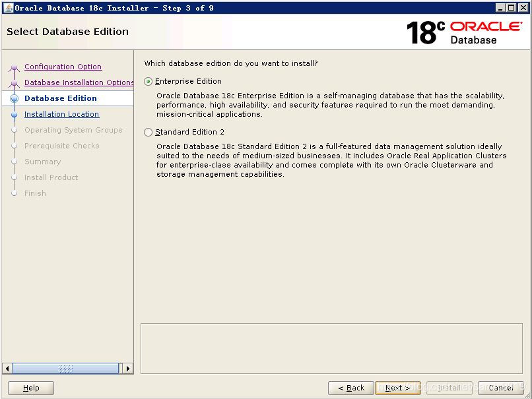
Task: Maximize the installer window
Action: [x=511, y=8]
